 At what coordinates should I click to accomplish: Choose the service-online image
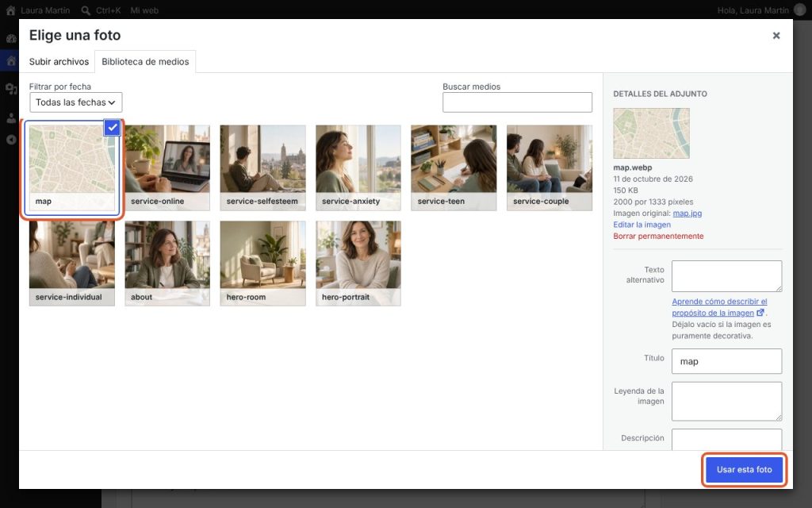point(167,168)
